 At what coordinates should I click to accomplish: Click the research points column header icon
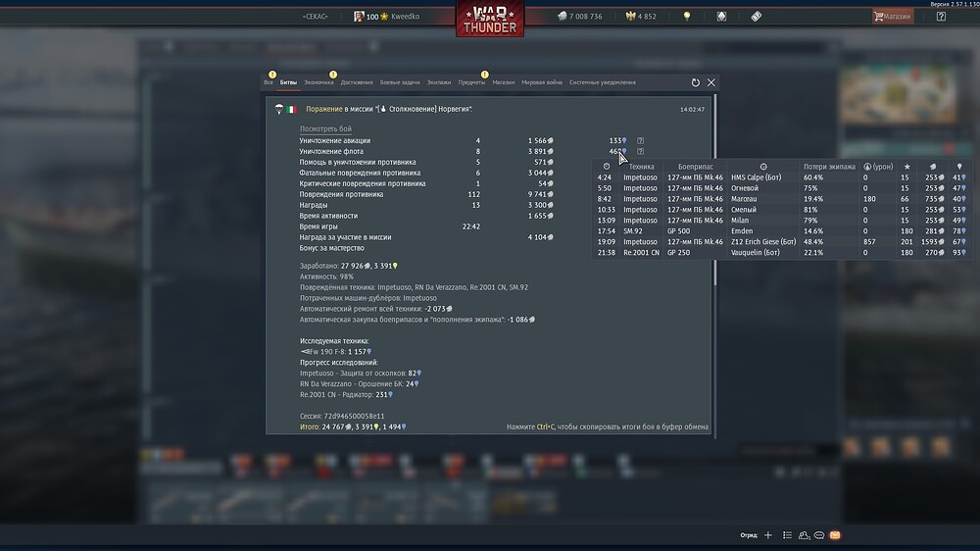coord(959,167)
